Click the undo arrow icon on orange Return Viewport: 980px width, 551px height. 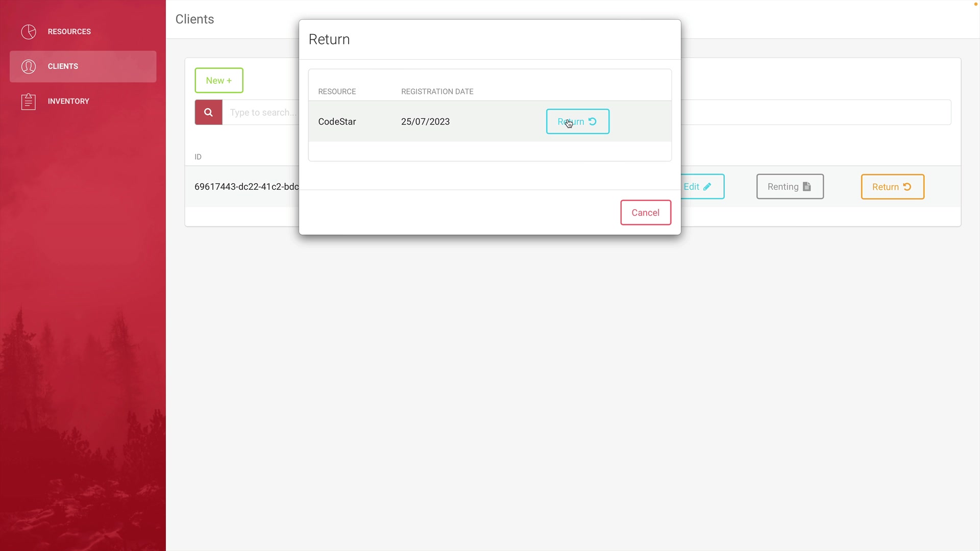click(x=907, y=187)
